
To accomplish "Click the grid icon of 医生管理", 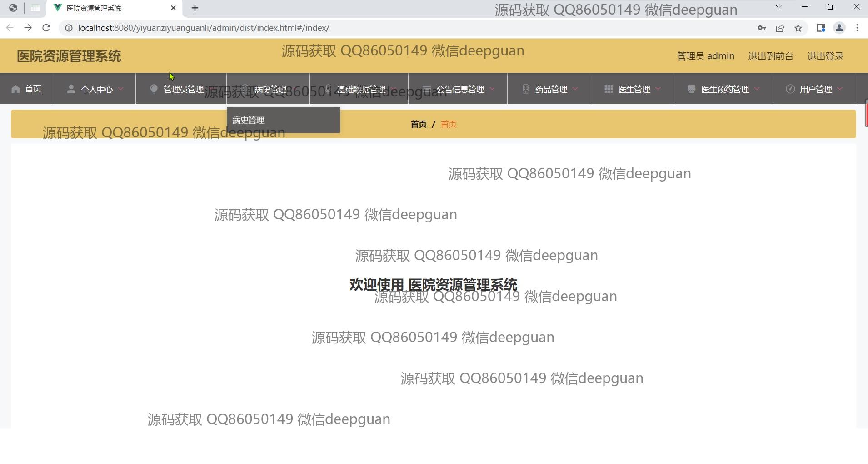I will (x=609, y=89).
